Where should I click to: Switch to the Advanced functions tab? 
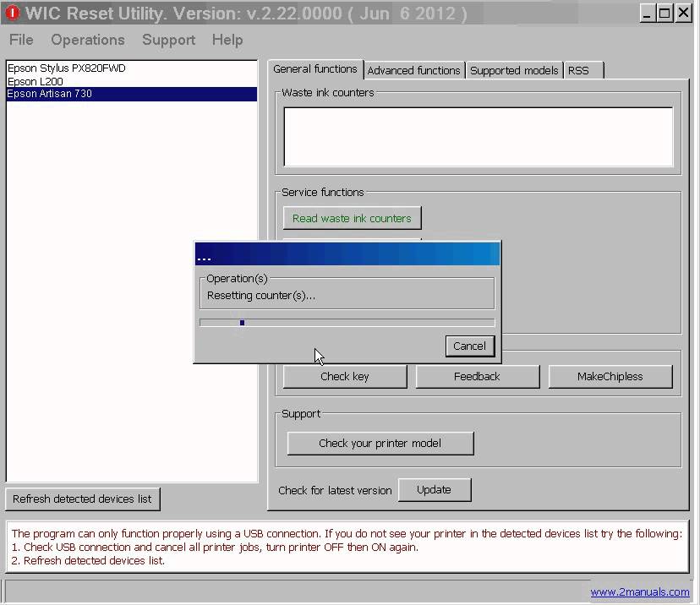[x=414, y=70]
